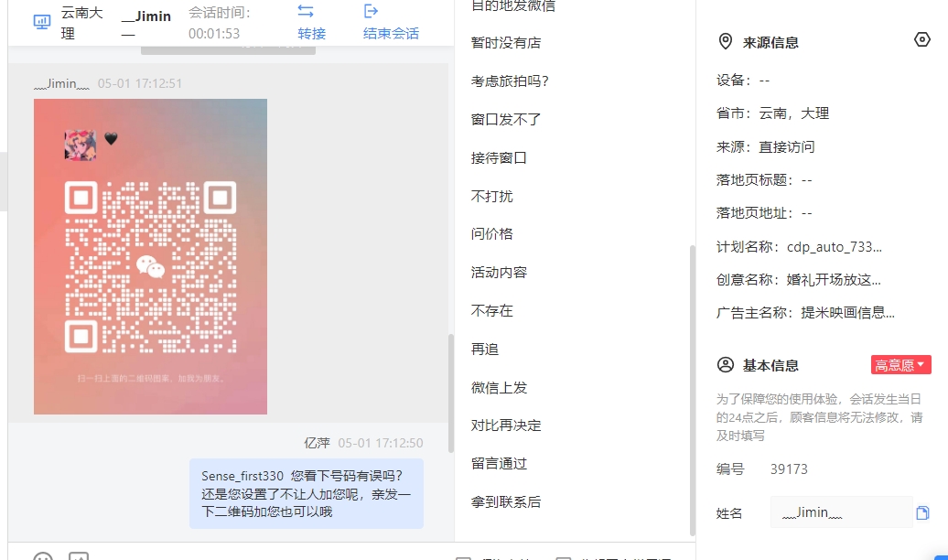Click the agent message starting with Sense_first330
This screenshot has height=560, width=948.
click(307, 493)
